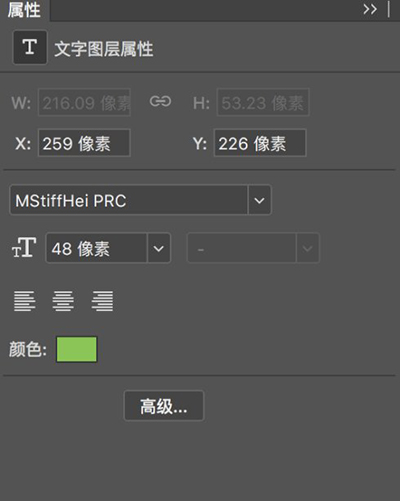The image size is (400, 501).
Task: Click the H height field 53.23 像素
Action: tap(263, 102)
